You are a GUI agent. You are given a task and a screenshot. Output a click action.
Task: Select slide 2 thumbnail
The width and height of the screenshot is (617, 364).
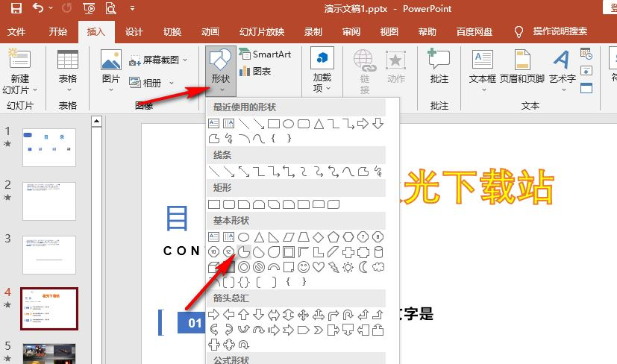[49, 201]
